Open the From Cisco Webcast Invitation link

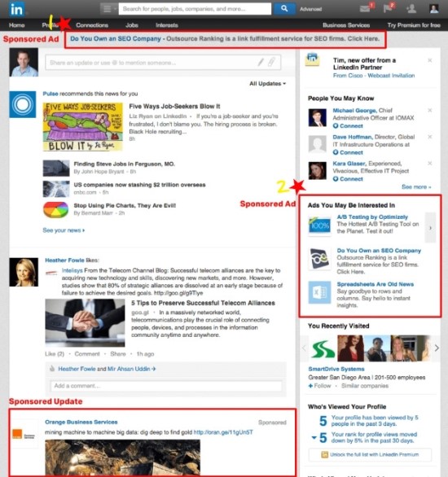coord(374,76)
